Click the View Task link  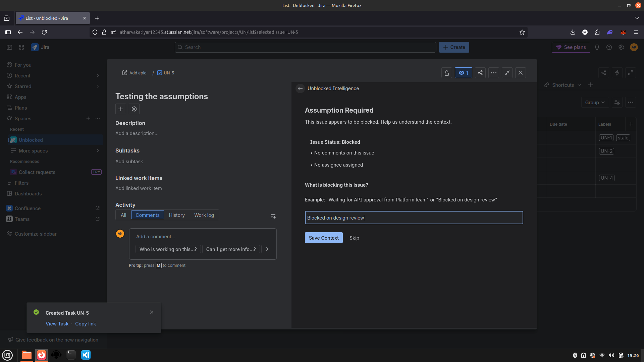[x=57, y=324]
